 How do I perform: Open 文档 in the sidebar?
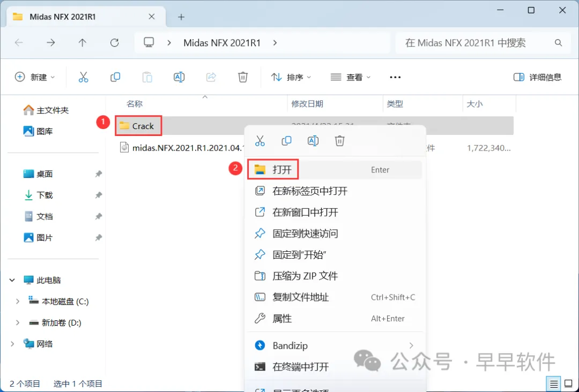[38, 216]
